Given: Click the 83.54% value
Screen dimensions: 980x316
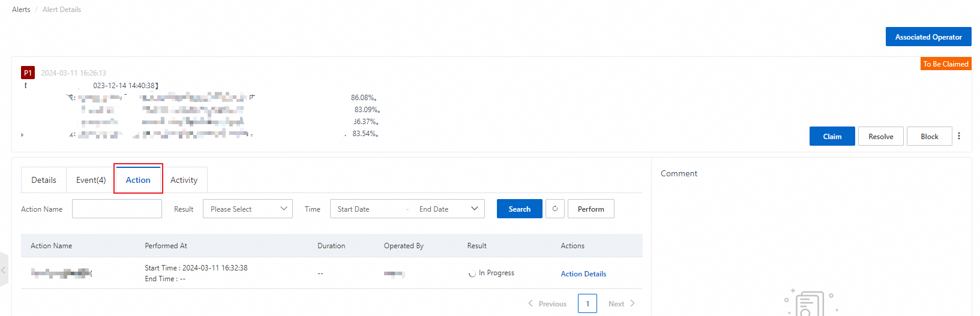Looking at the screenshot, I should click(365, 133).
